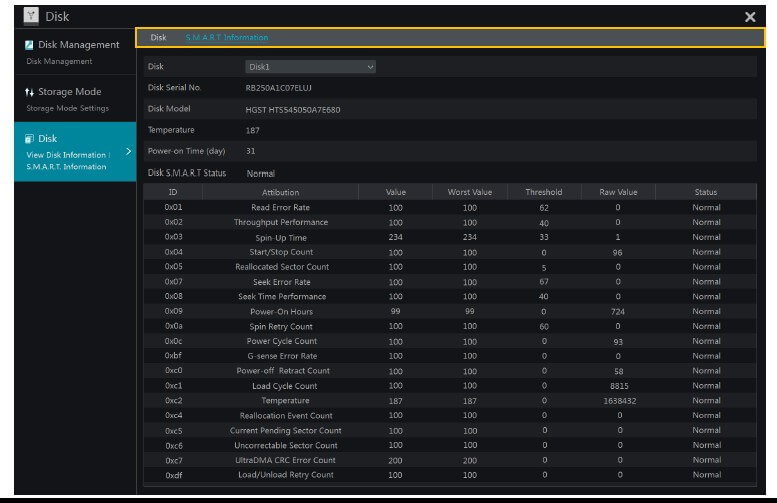Open Storage Mode in the sidebar

click(x=70, y=92)
